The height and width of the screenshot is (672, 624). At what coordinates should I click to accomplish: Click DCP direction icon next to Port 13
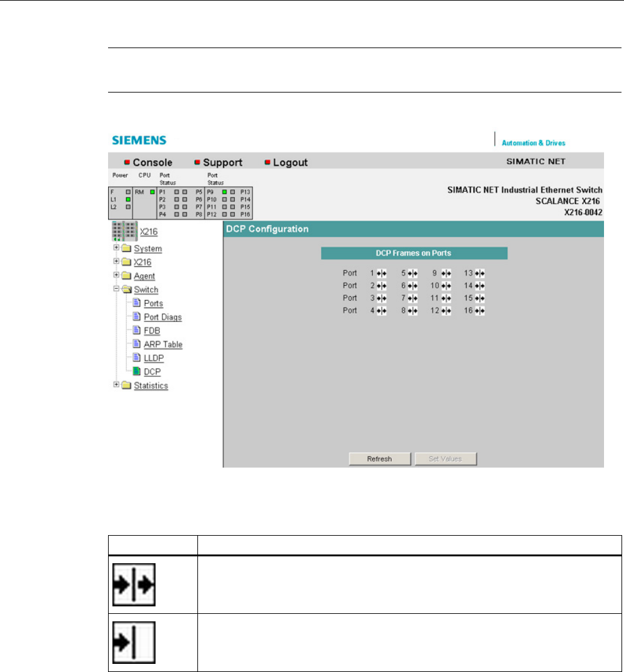(x=480, y=273)
